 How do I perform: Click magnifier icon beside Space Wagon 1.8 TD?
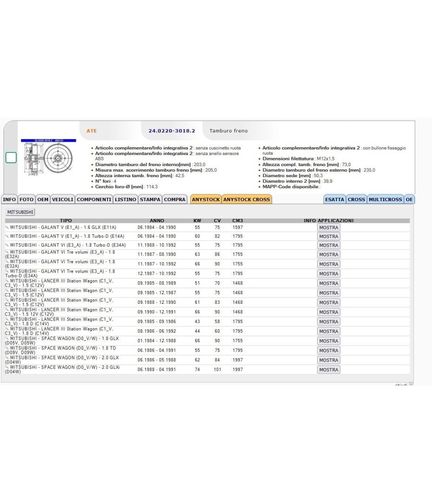point(7,348)
